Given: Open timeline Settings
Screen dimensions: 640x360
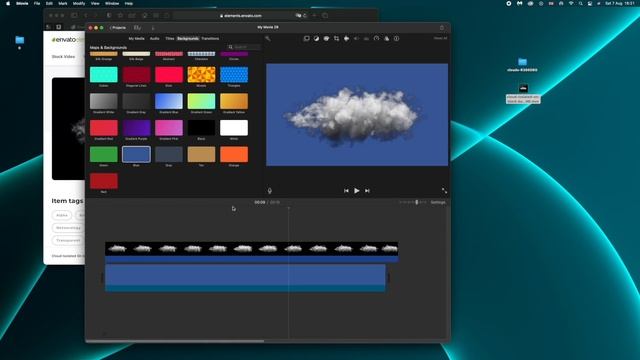Looking at the screenshot, I should coord(438,202).
